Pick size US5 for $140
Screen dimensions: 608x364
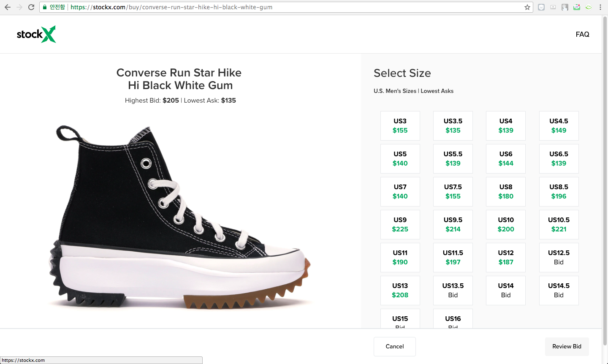coord(400,159)
